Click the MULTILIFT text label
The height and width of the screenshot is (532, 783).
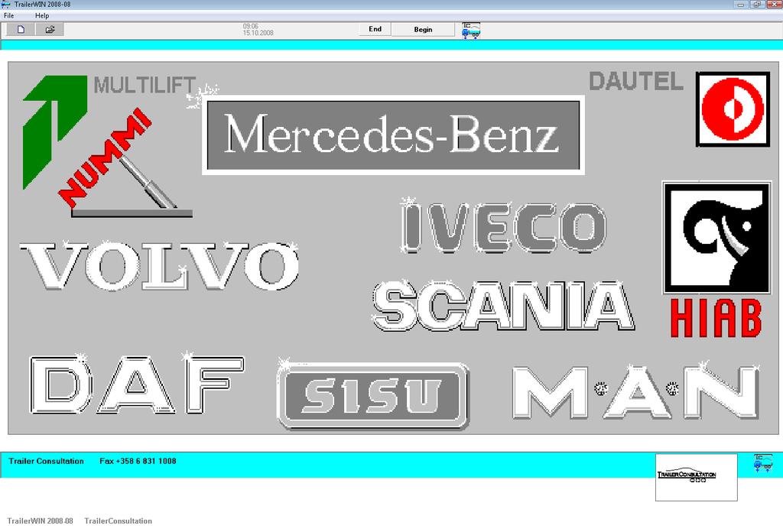click(x=145, y=86)
